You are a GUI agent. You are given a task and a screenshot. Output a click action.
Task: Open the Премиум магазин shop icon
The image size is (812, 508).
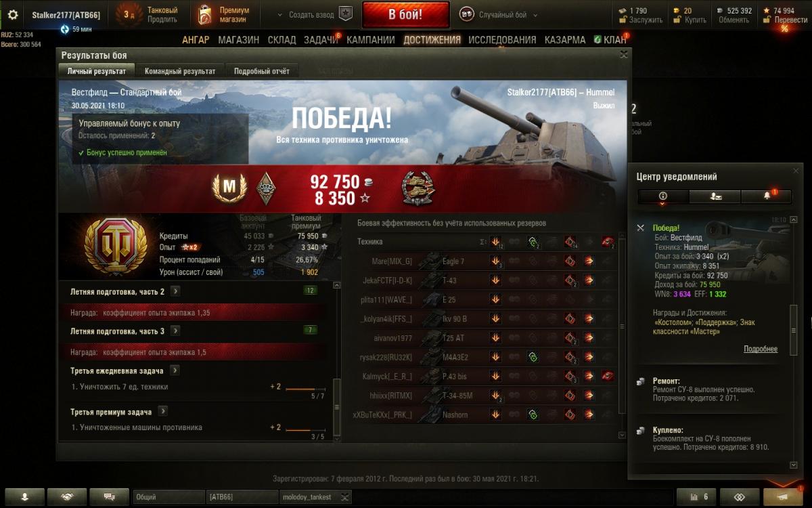tap(205, 14)
